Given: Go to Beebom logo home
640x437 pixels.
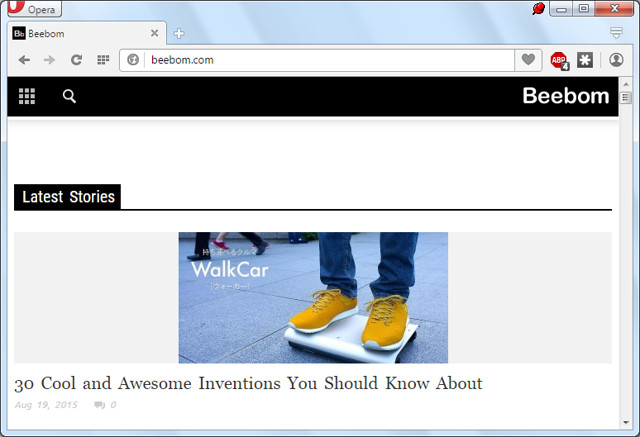Looking at the screenshot, I should (x=566, y=96).
